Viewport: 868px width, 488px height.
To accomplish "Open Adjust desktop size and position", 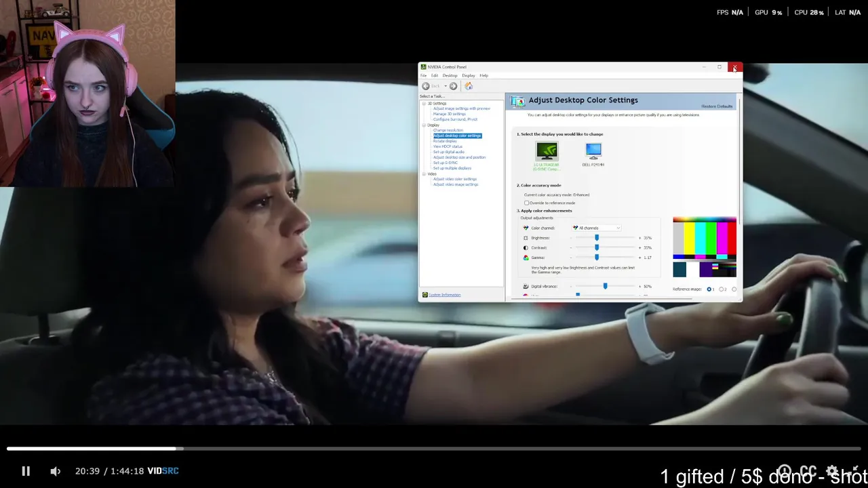I will [459, 157].
